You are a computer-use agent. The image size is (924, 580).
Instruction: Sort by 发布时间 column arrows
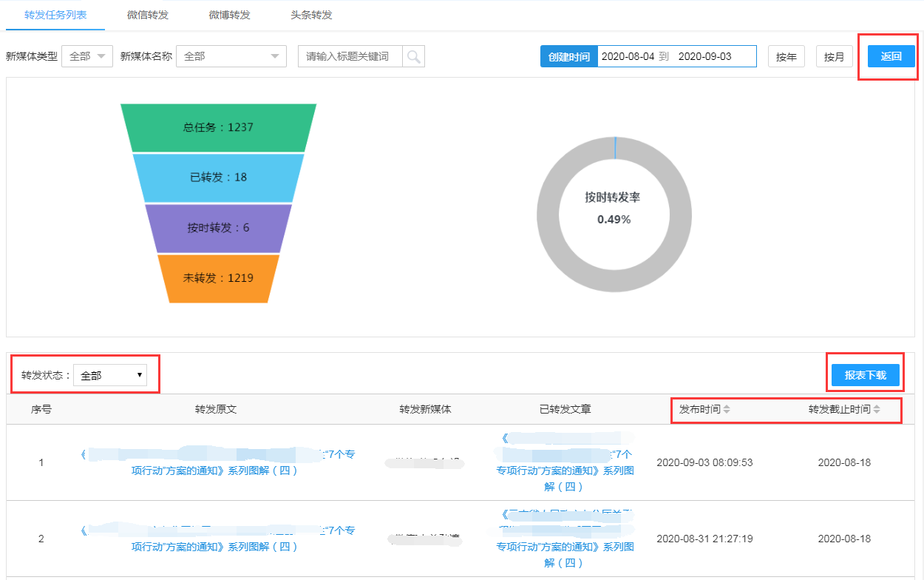727,409
